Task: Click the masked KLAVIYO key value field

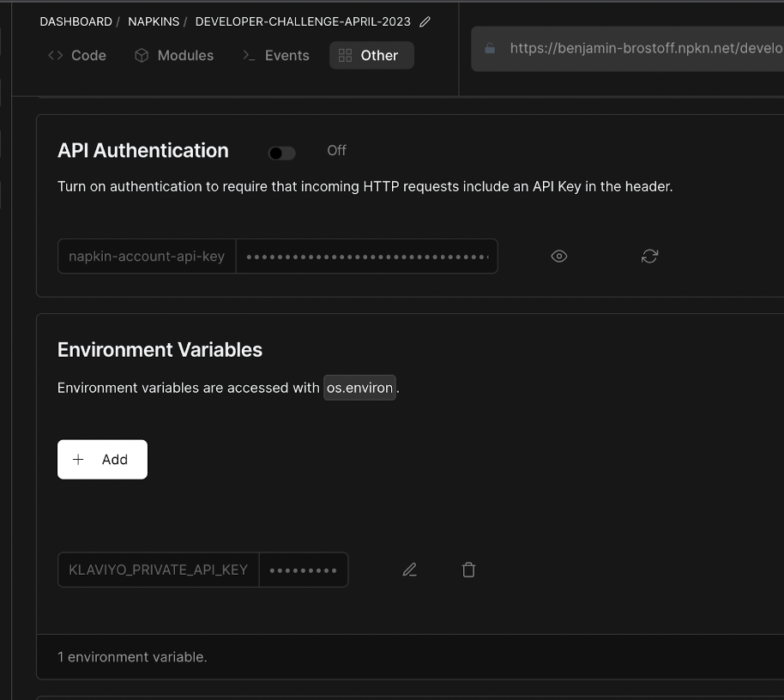Action: click(304, 570)
